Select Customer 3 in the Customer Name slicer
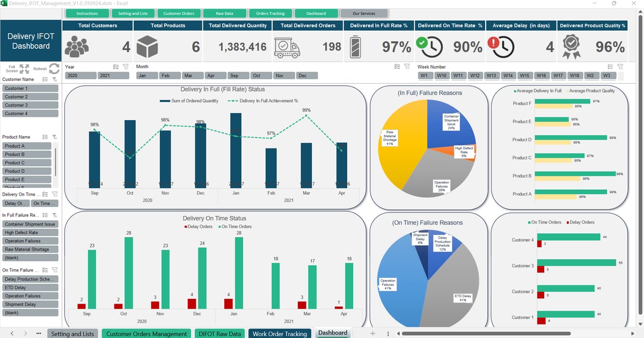Viewport: 644px width, 338px height. pos(31,105)
